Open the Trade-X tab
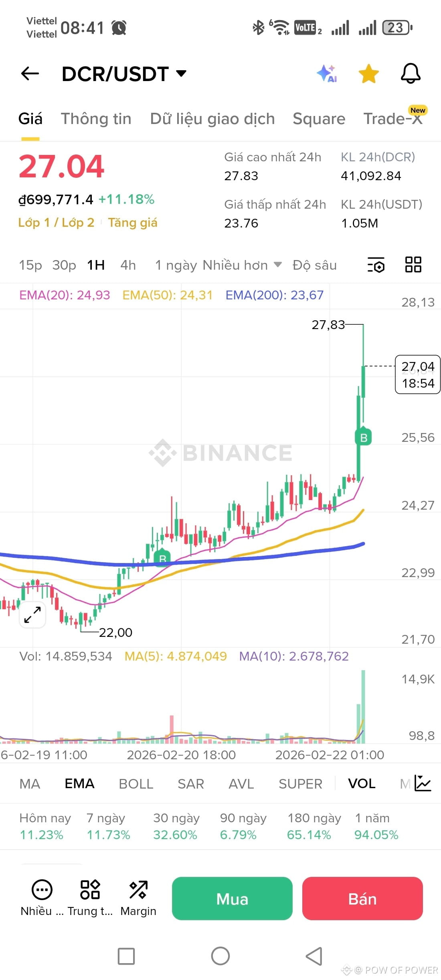The height and width of the screenshot is (980, 441). [393, 119]
